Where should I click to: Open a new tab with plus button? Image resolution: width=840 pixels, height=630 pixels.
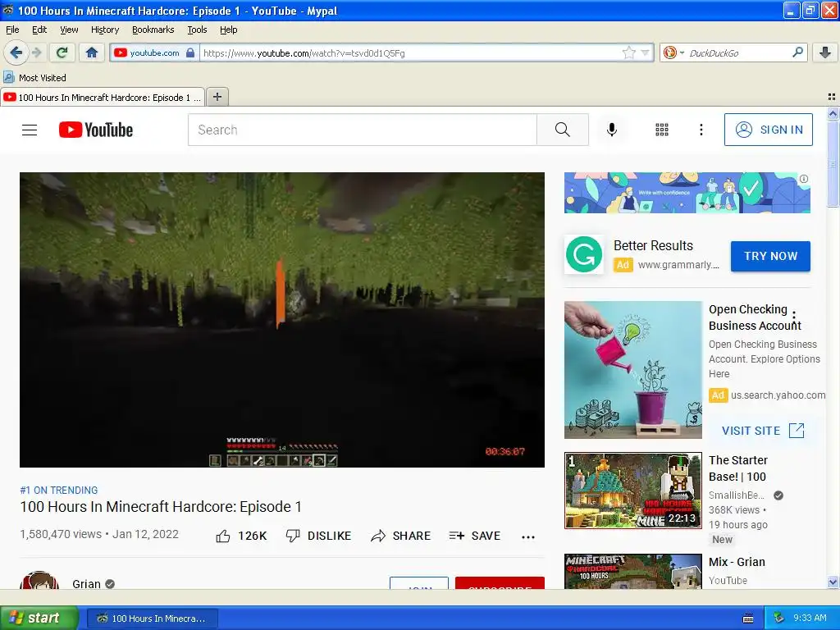coord(217,97)
